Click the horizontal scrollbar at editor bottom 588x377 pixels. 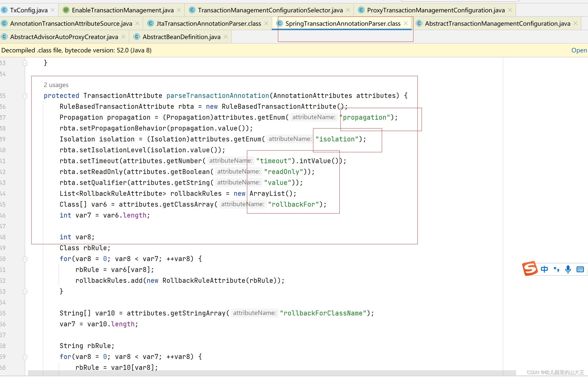272,373
